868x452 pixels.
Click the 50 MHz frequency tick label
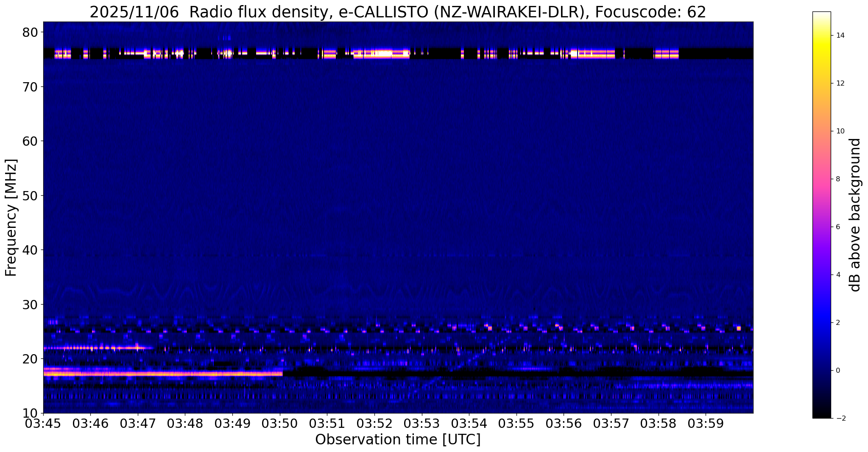click(30, 195)
